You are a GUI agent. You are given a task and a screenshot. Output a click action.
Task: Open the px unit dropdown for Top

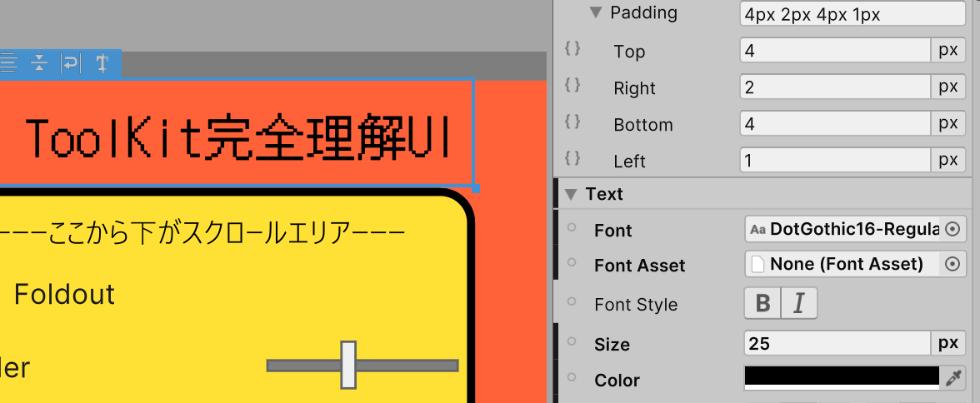(x=948, y=51)
